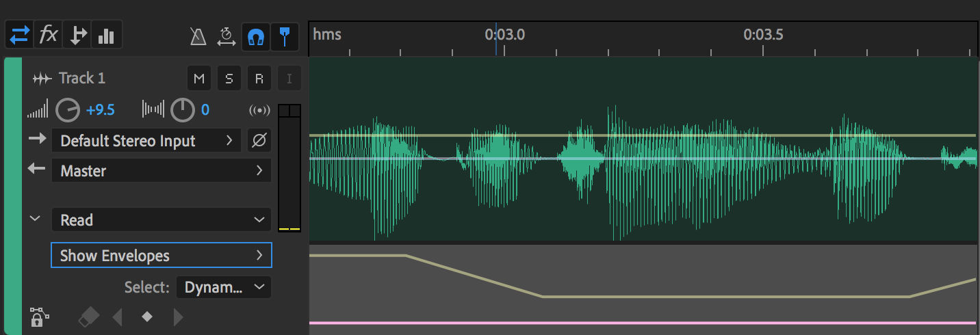Toggle the keyframe lock icon
Viewport: 980px width, 335px height.
click(x=38, y=317)
